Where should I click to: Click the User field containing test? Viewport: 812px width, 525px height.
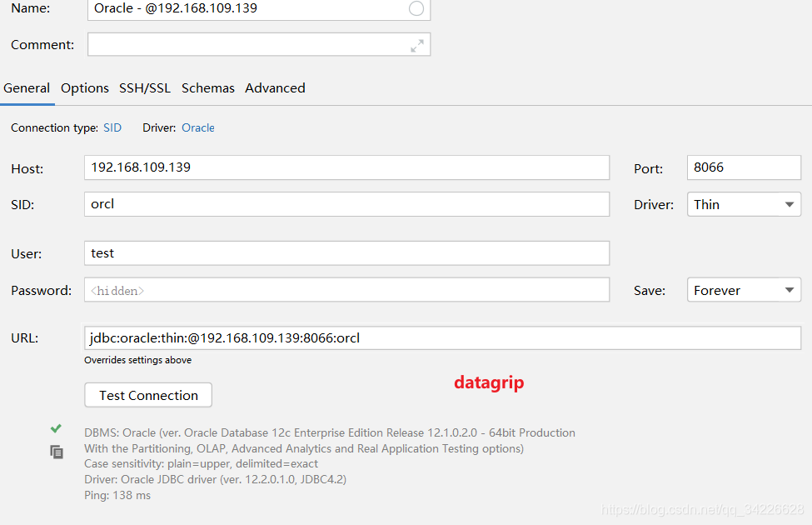click(346, 253)
